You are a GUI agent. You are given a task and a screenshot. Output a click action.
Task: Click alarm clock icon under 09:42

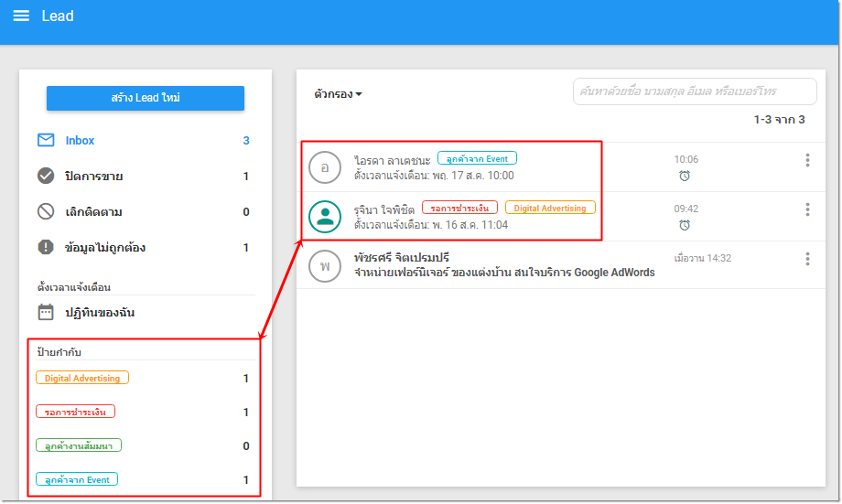pos(685,225)
